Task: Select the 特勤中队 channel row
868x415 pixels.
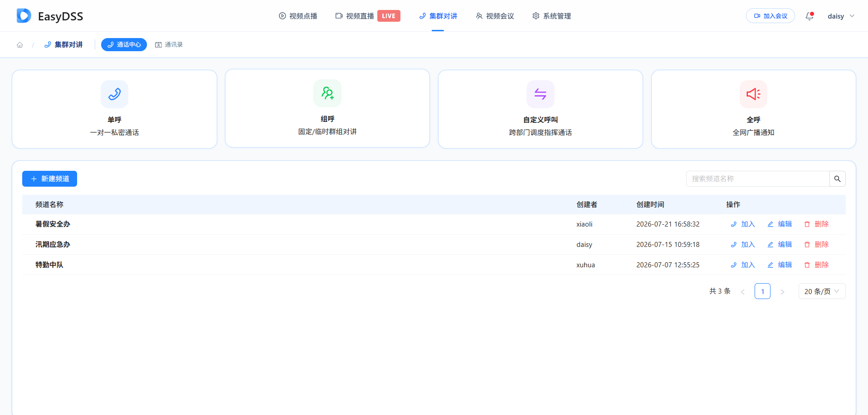Action: click(434, 265)
